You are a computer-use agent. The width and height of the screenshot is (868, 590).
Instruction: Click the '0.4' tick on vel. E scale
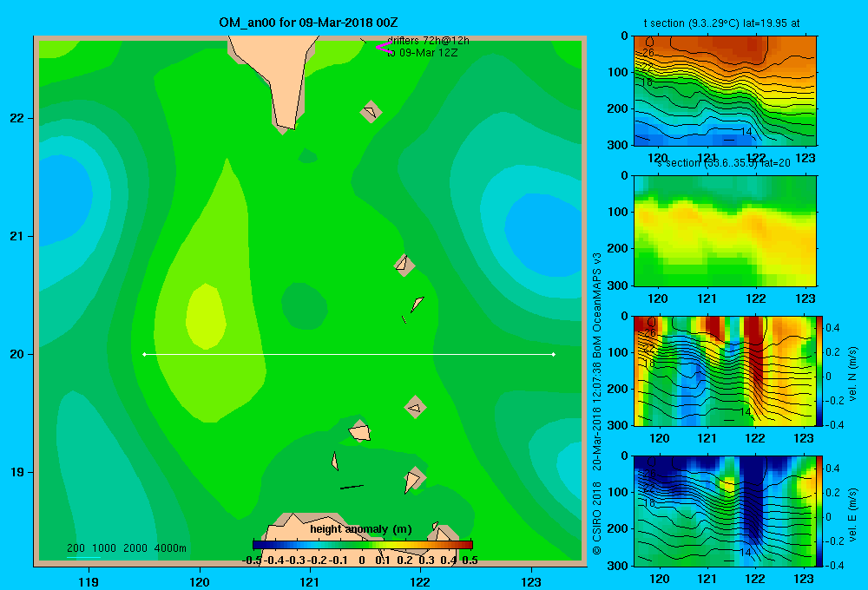(832, 469)
